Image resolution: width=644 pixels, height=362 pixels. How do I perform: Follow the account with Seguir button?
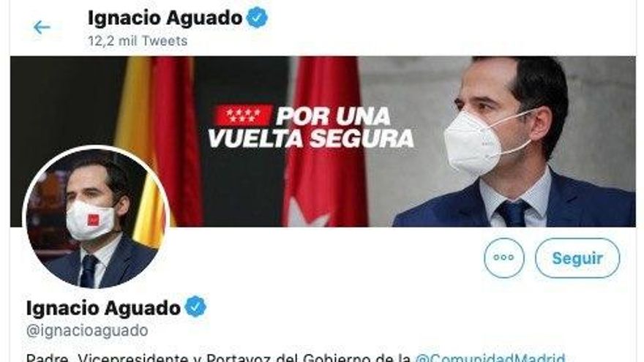coord(577,258)
